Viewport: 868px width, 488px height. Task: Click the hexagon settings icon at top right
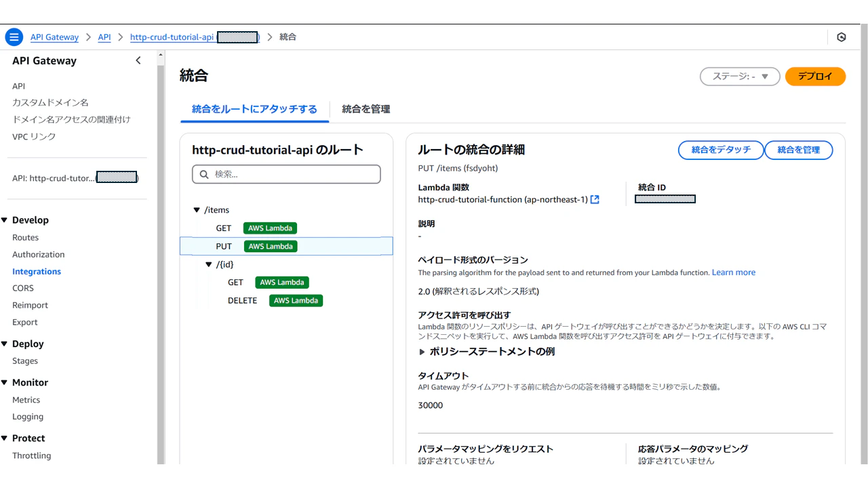[842, 37]
